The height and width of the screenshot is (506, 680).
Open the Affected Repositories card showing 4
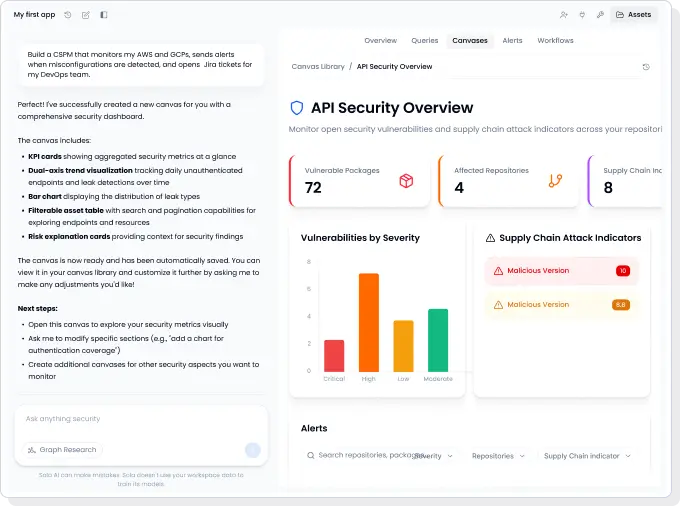coord(508,181)
